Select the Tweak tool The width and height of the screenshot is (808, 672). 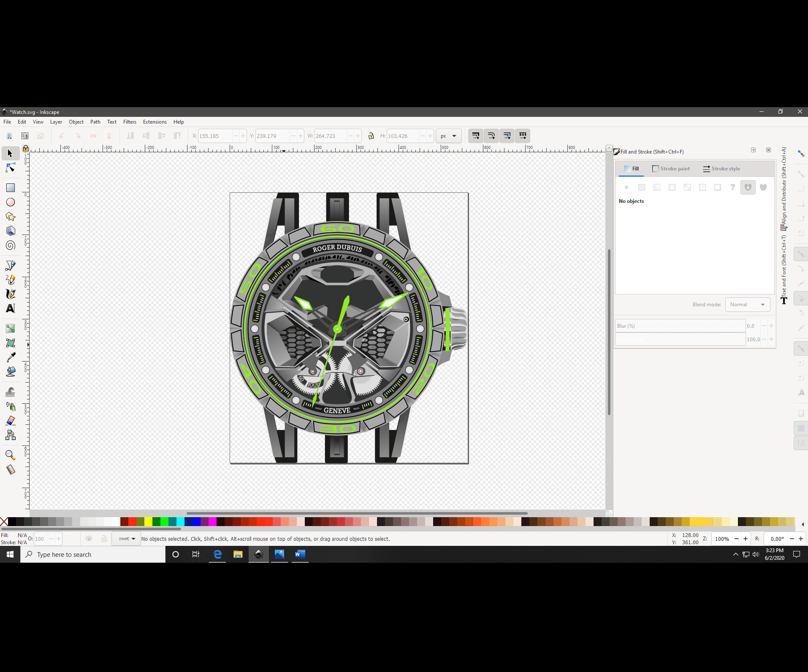[11, 392]
